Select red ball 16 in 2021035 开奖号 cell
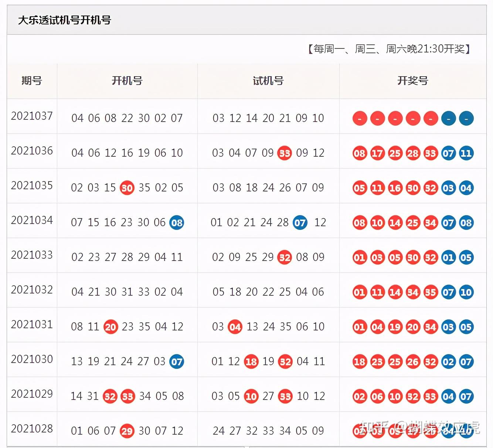493x448 pixels. pyautogui.click(x=395, y=188)
